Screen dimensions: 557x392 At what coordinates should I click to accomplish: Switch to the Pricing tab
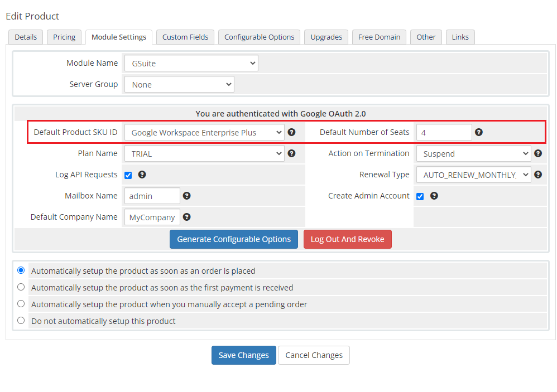tap(64, 37)
